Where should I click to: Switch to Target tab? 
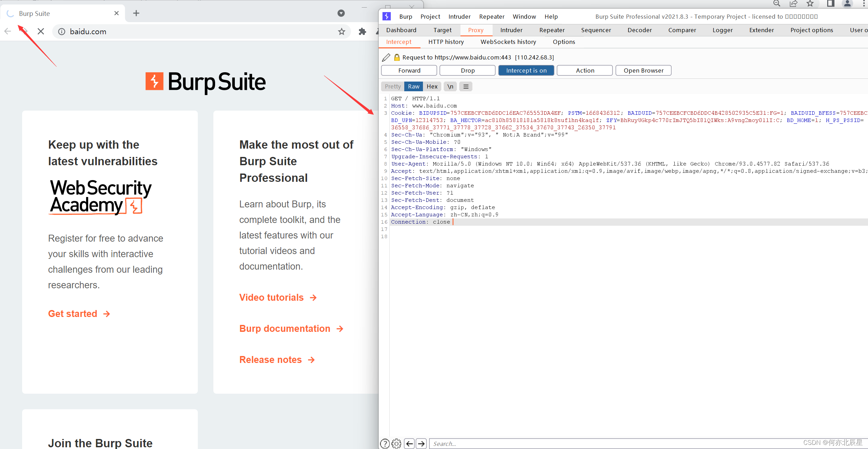442,30
